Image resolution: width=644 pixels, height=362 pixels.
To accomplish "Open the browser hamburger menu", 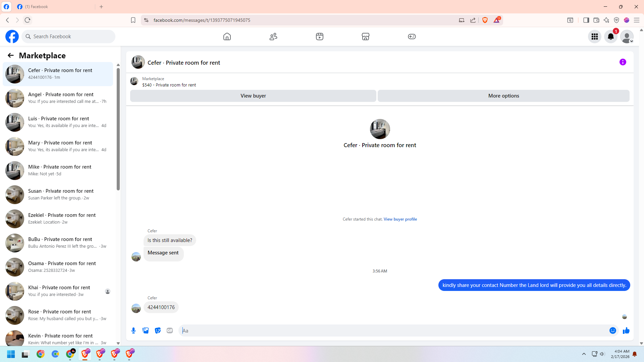I will (637, 20).
